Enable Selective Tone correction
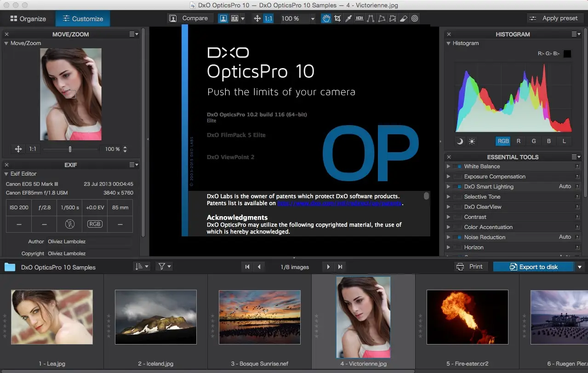 point(457,197)
